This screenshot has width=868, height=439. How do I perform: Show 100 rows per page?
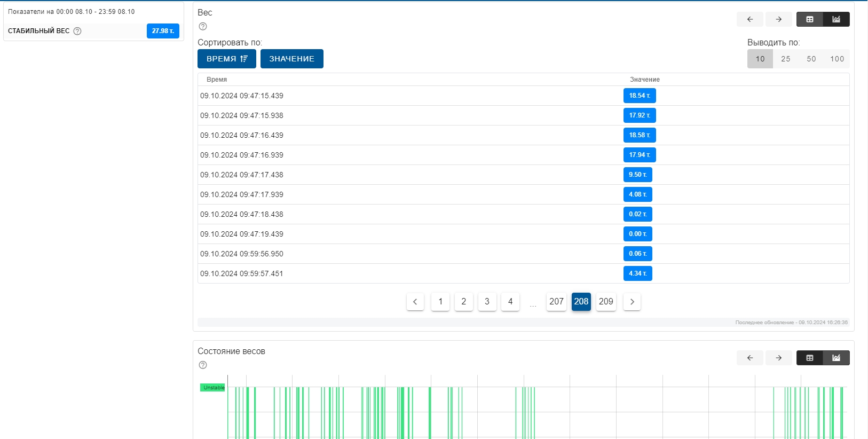tap(837, 59)
